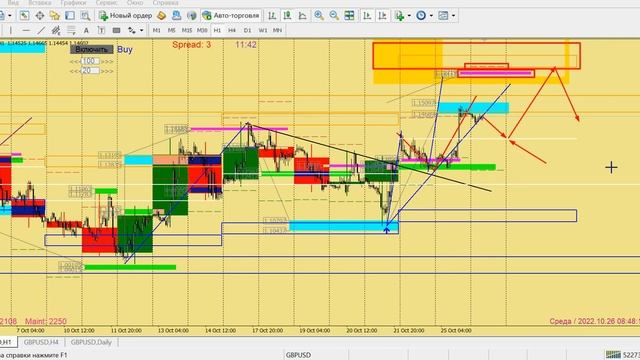Click the connection status bars icon
Image resolution: width=640 pixels, height=360 pixels.
tap(613, 355)
